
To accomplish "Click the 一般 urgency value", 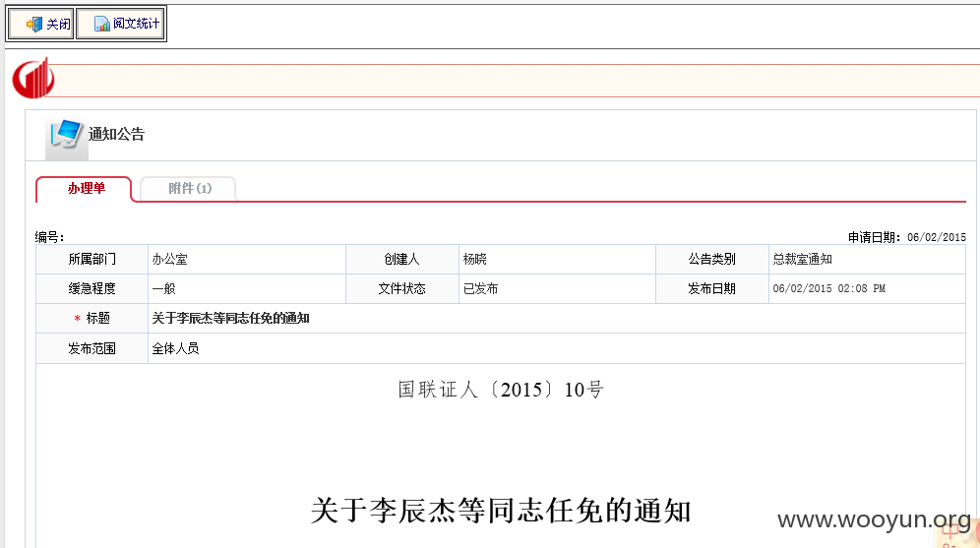I will click(163, 288).
